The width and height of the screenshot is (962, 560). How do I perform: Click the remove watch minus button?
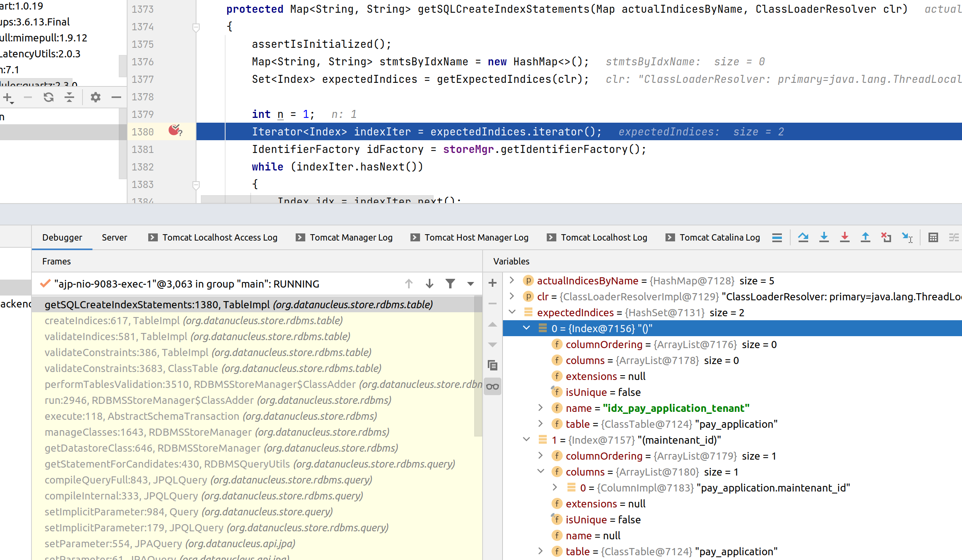[x=493, y=303]
